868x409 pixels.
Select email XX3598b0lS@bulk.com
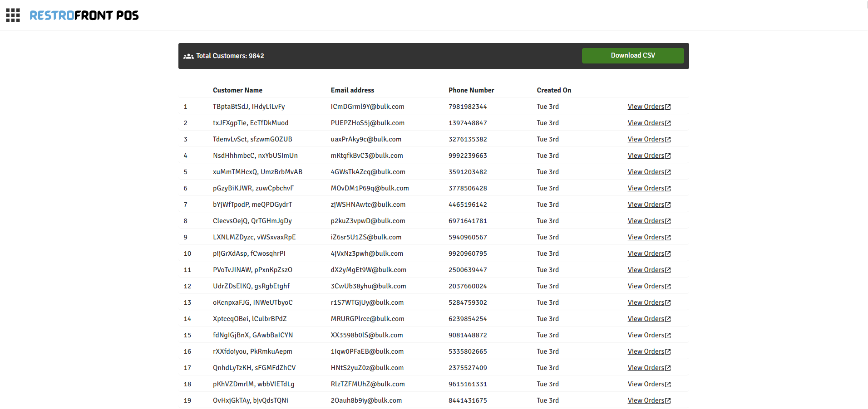pyautogui.click(x=367, y=335)
